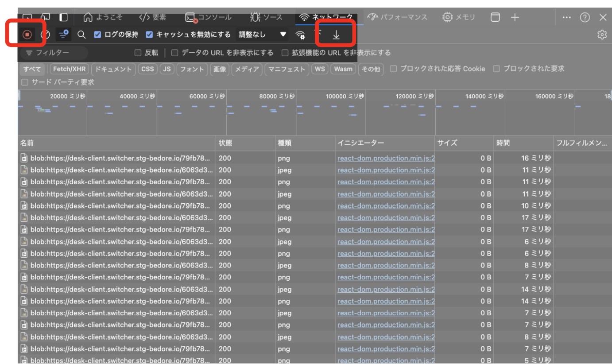Enable ブロックされた応答 Cookie checkbox
The image size is (612, 364).
393,69
